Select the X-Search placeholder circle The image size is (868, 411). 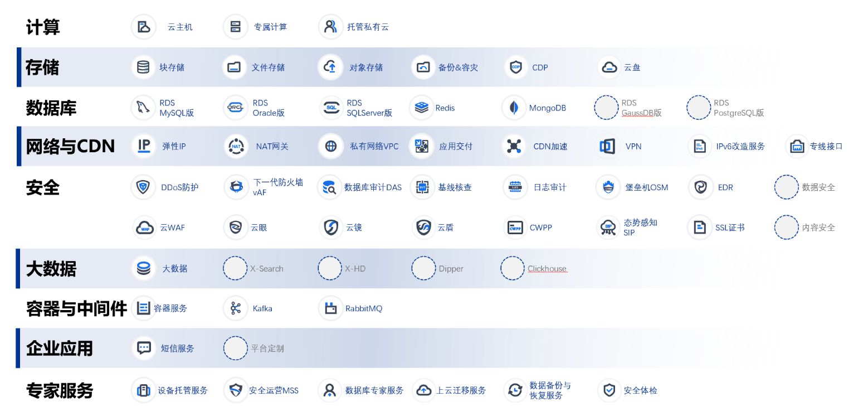(x=235, y=268)
